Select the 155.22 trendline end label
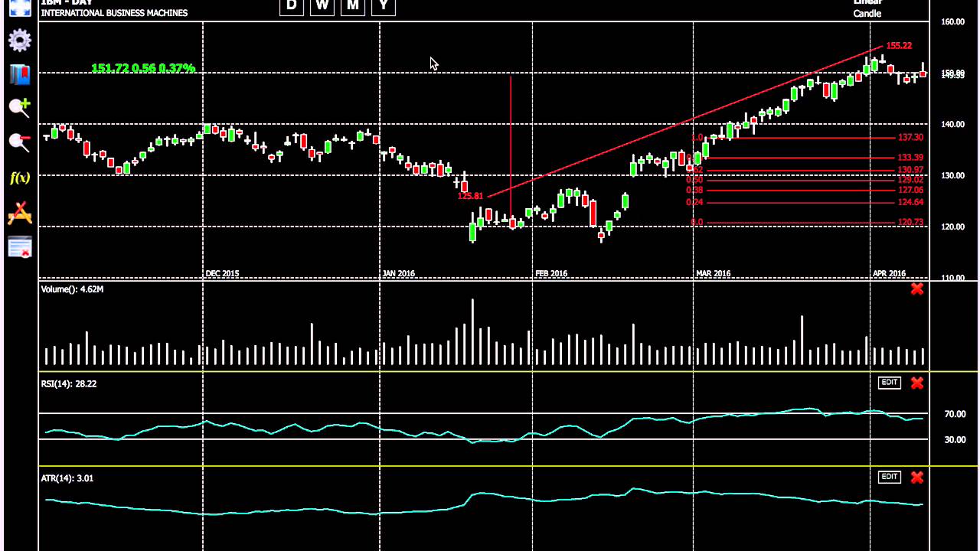Viewport: 980px width, 551px height. coord(899,46)
